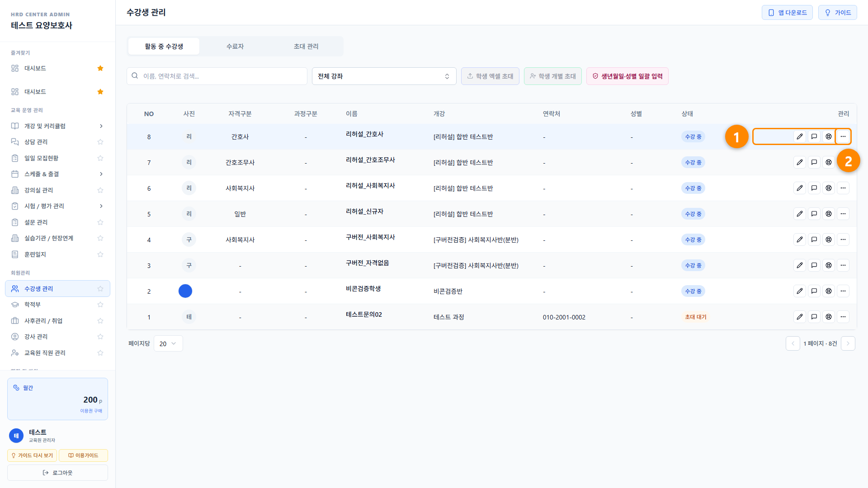Image resolution: width=868 pixels, height=488 pixels.
Task: Toggle favorite star for 일일 모집현황
Action: tap(100, 158)
